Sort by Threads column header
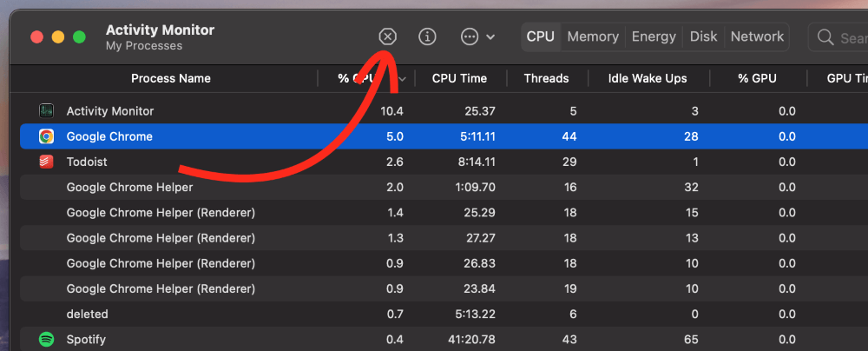The image size is (868, 351). tap(546, 78)
